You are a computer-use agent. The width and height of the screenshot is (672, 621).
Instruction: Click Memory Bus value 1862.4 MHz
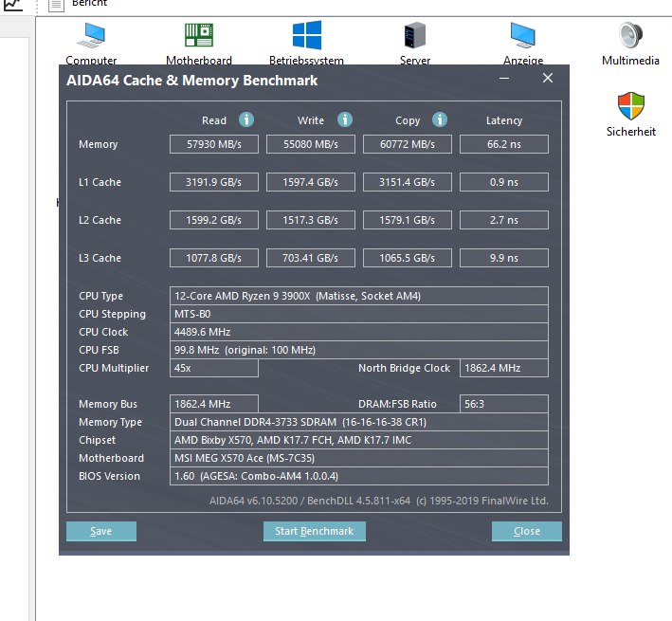[x=214, y=404]
